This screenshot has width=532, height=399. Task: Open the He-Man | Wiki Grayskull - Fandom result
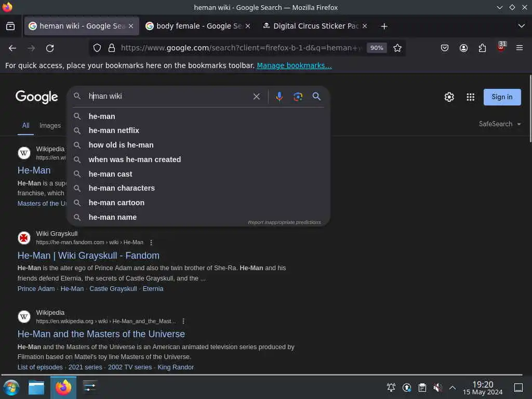click(x=88, y=256)
